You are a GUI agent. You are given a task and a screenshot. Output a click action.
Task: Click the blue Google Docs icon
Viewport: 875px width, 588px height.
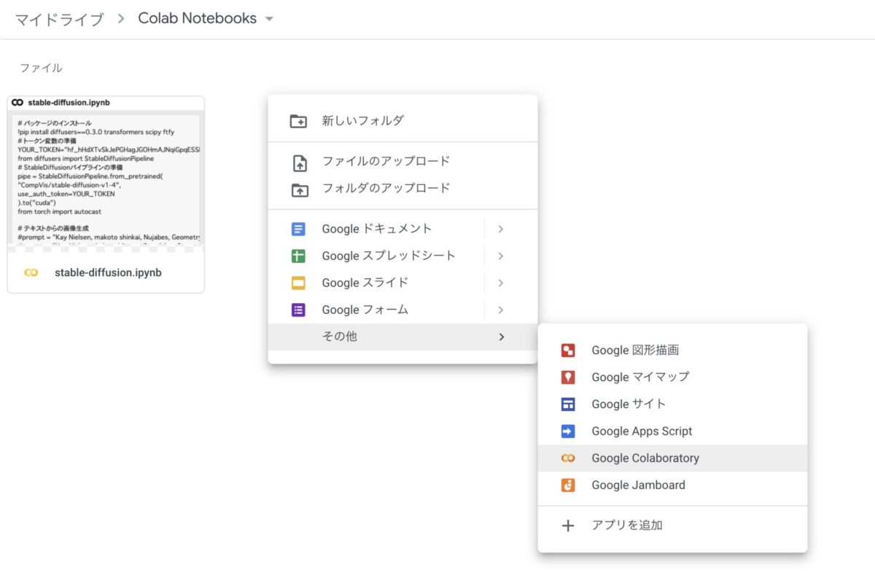[298, 229]
